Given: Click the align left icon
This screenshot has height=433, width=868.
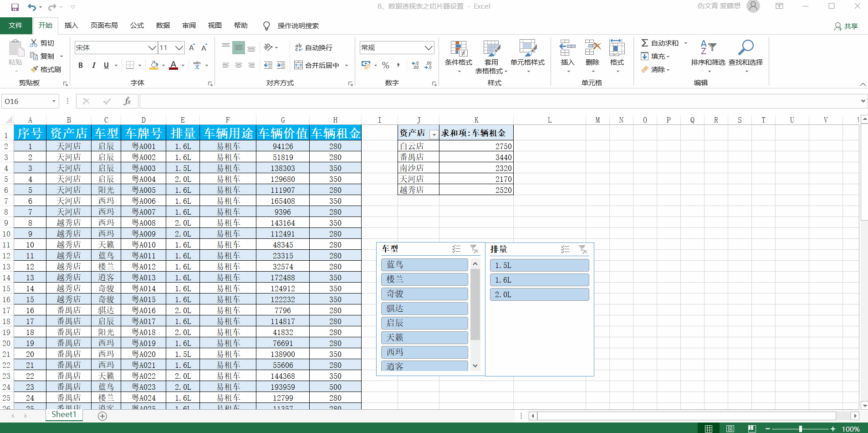Looking at the screenshot, I should (225, 65).
